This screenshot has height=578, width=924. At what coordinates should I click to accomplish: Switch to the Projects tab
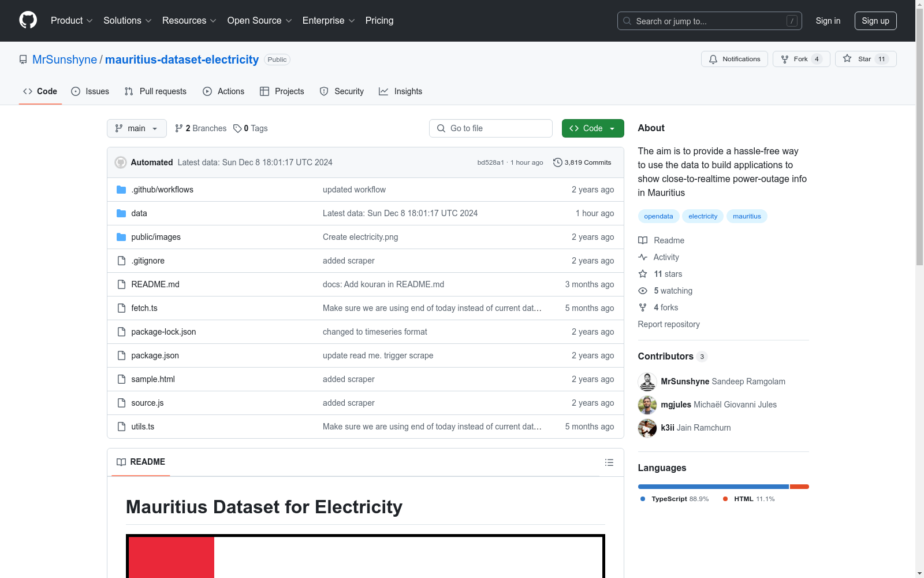(x=282, y=91)
